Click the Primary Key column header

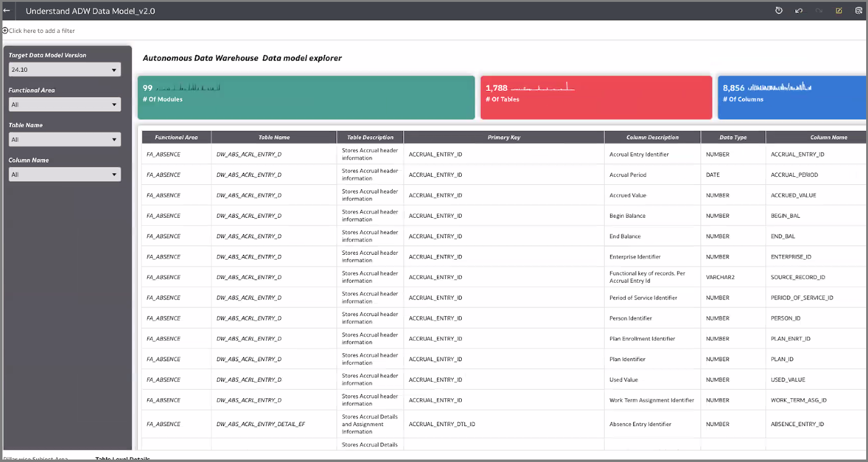[504, 137]
